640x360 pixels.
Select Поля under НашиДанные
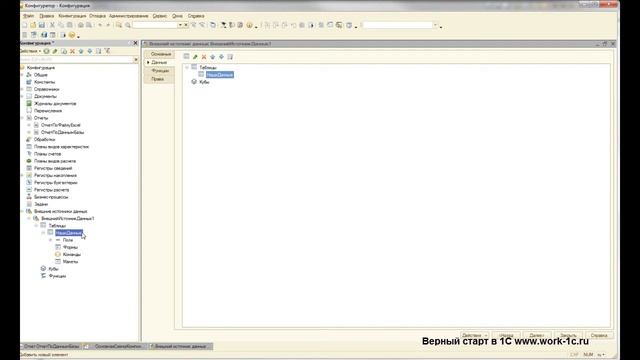tap(68, 240)
